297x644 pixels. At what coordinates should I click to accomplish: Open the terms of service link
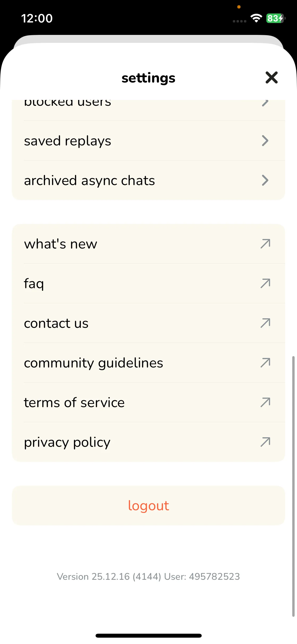tap(74, 403)
